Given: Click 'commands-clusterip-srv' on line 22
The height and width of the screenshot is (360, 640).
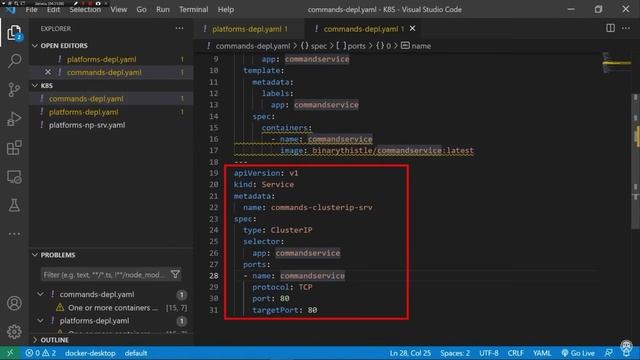Looking at the screenshot, I should (321, 207).
